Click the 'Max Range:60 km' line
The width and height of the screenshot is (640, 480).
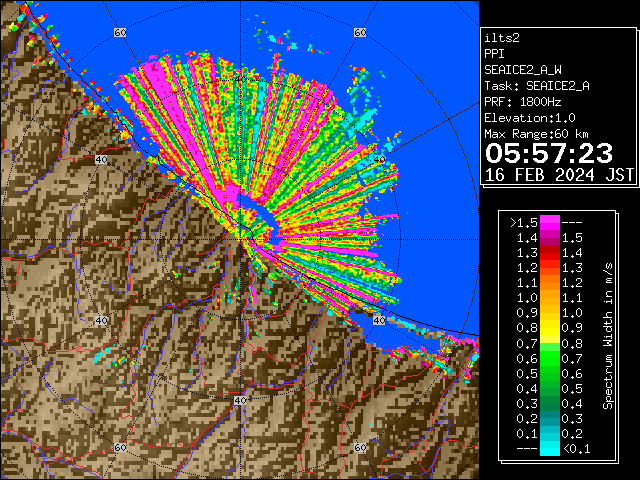click(536, 134)
